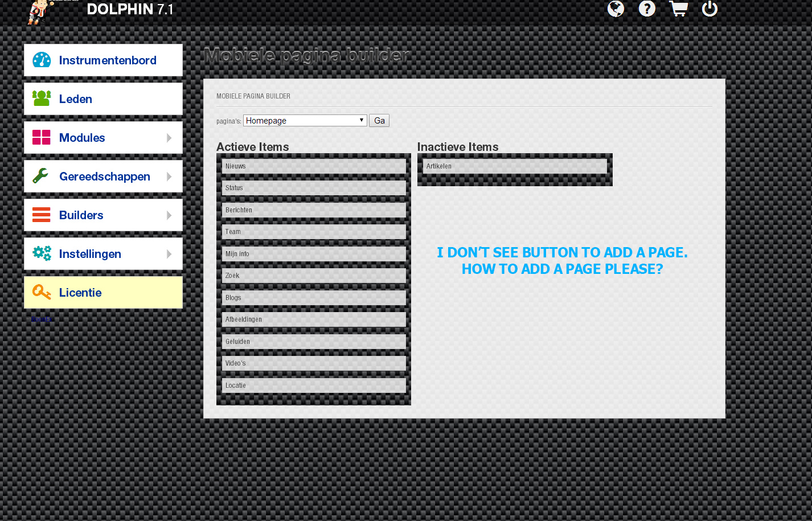The image size is (812, 521).
Task: Open the shopping cart icon
Action: pos(678,9)
